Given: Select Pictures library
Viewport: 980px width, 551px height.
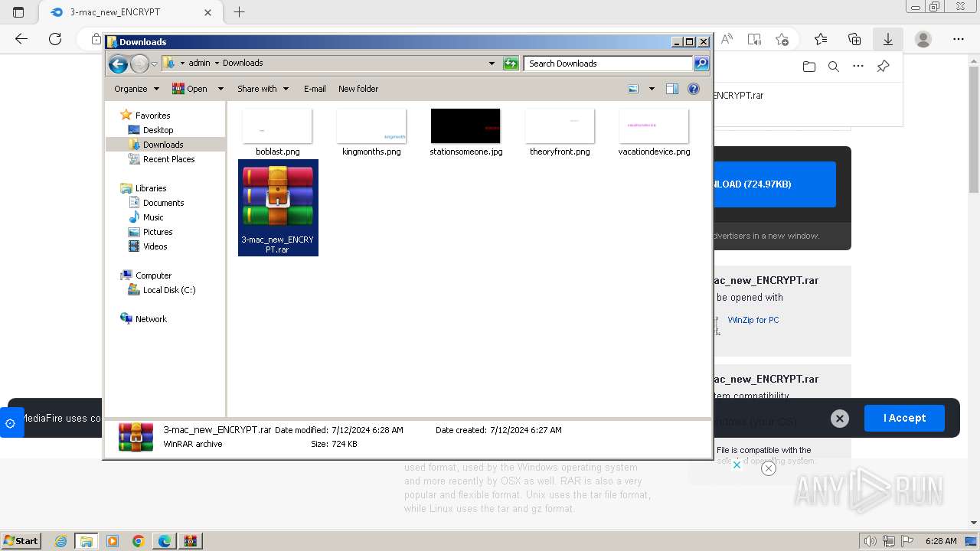Looking at the screenshot, I should click(x=150, y=232).
